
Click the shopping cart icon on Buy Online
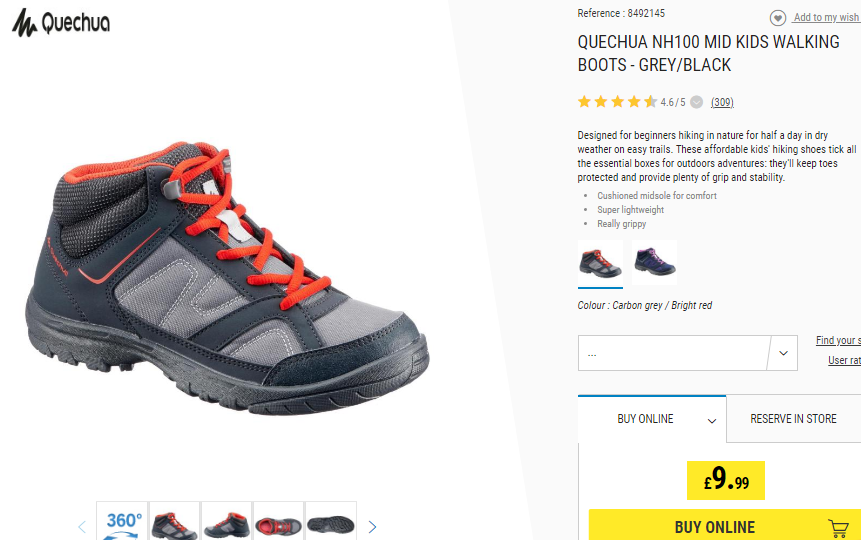click(x=838, y=528)
